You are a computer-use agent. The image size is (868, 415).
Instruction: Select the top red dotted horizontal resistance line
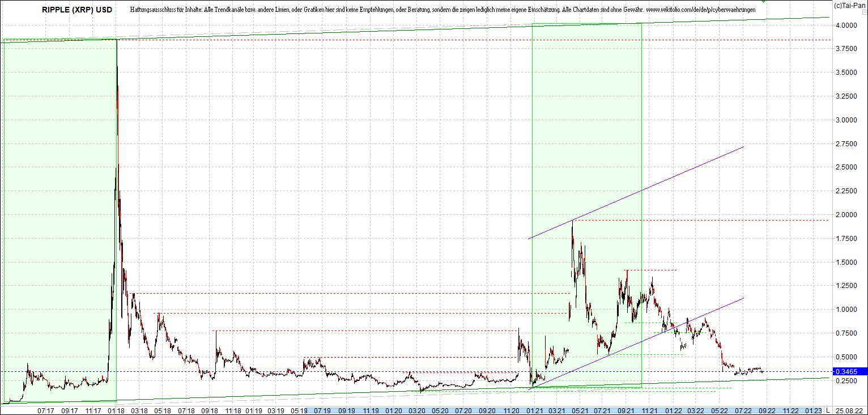[x=473, y=40]
